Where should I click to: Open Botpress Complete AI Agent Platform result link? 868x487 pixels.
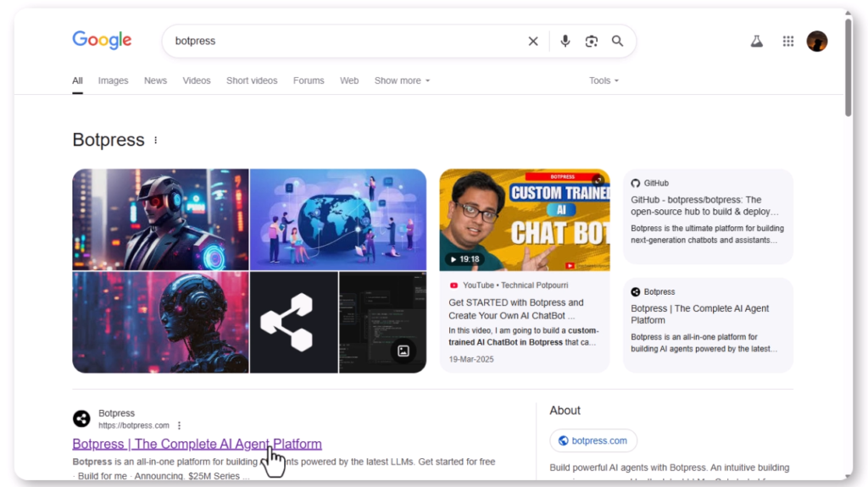pyautogui.click(x=197, y=444)
